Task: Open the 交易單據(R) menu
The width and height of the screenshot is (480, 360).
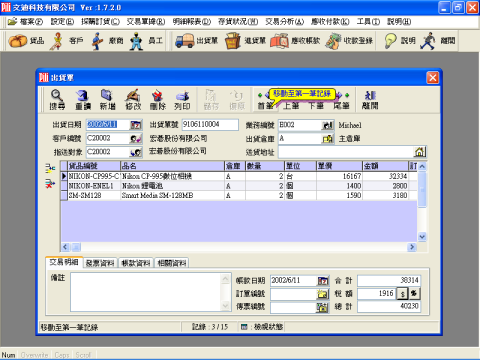Action: (146, 22)
